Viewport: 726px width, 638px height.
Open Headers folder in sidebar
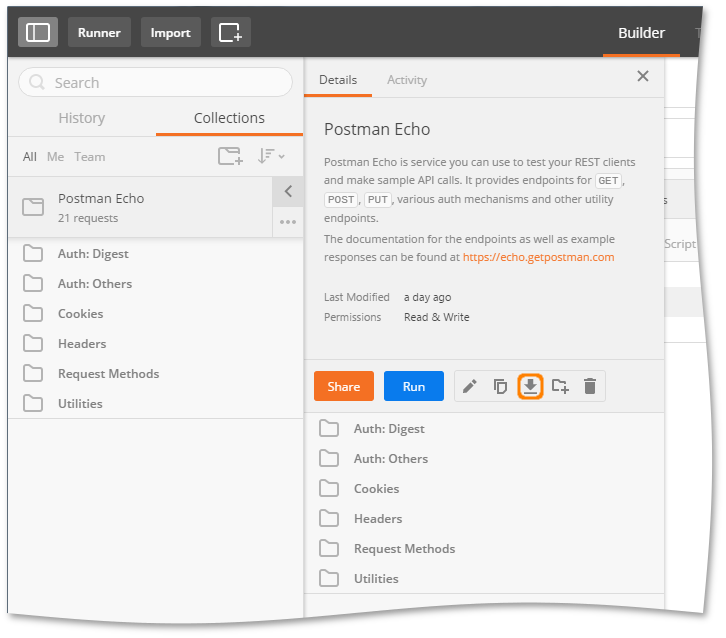click(x=155, y=344)
